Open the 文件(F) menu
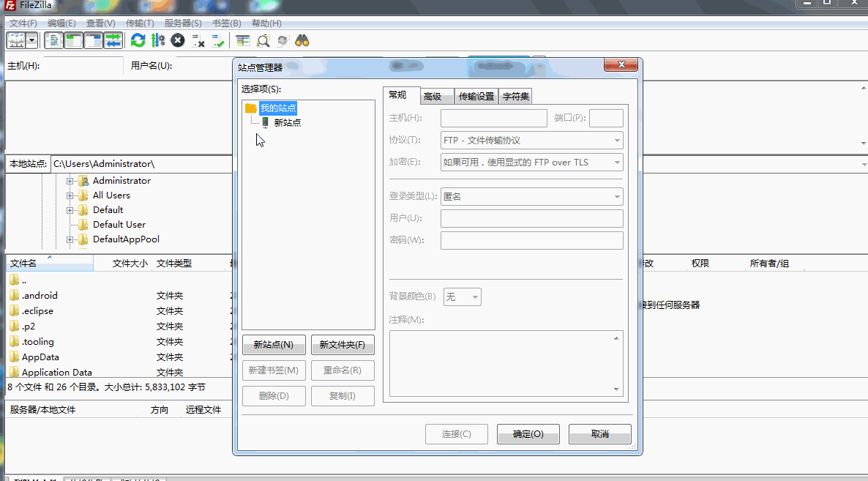Image resolution: width=868 pixels, height=481 pixels. (x=23, y=23)
